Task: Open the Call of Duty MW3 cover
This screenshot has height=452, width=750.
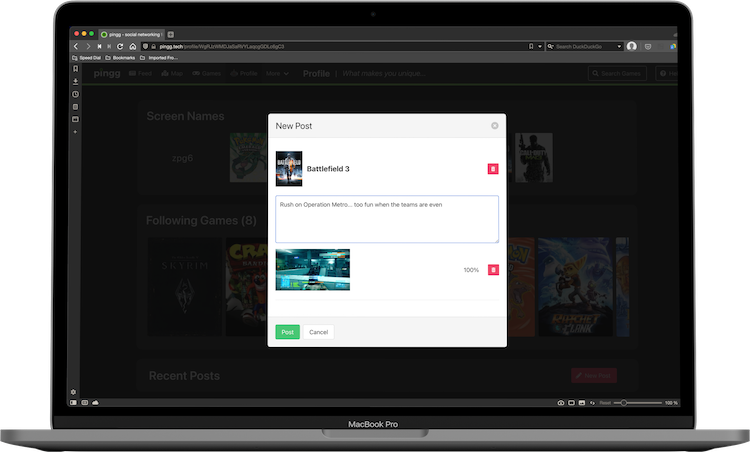Action: (534, 157)
